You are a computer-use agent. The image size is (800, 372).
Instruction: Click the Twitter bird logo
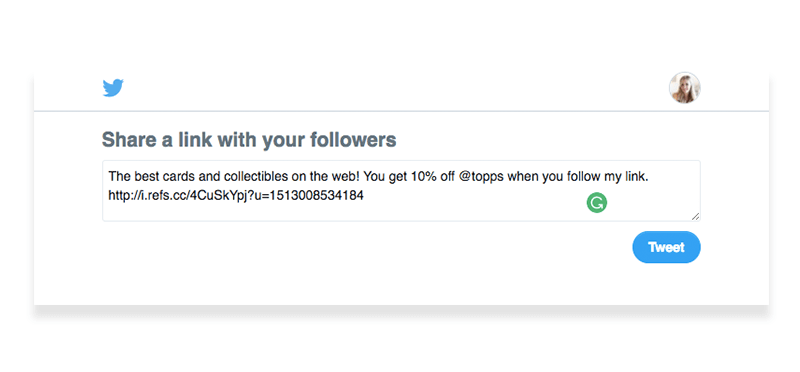(x=113, y=88)
